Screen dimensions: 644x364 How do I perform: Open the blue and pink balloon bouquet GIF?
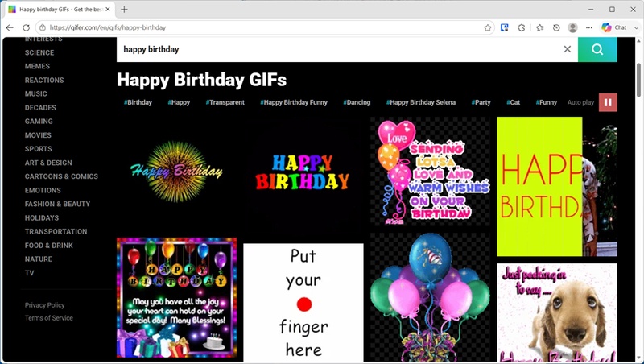click(430, 297)
